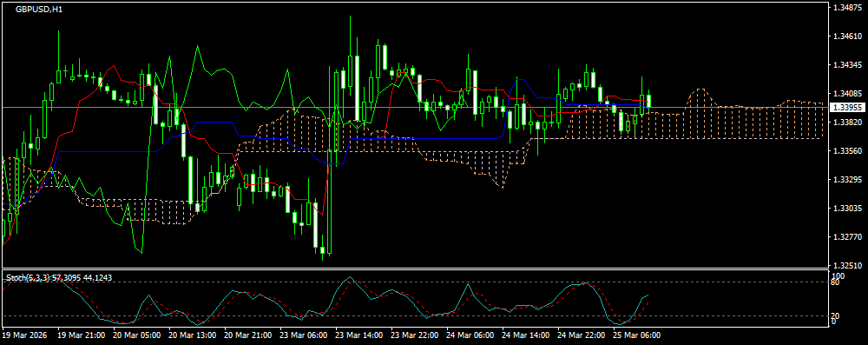Click the 1.34085 price axis label
This screenshot has width=868, height=345.
847,93
